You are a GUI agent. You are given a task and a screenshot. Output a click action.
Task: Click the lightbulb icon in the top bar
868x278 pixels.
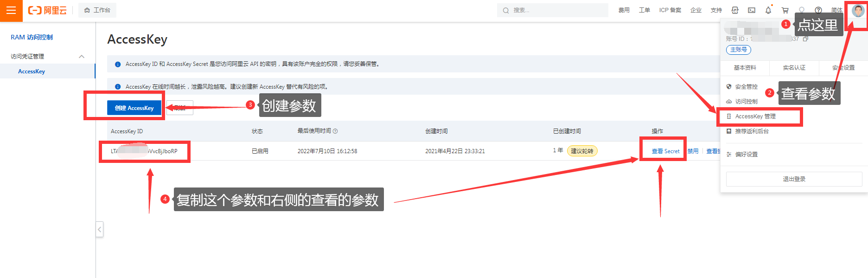point(802,10)
